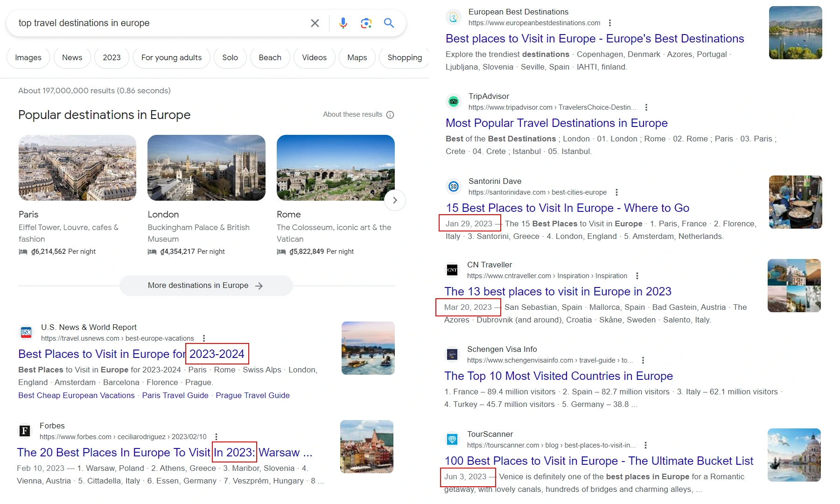Screen dimensions: 840x504
Task: Open the three-dot menu for the Santorini Dave result
Action: pyautogui.click(x=616, y=192)
